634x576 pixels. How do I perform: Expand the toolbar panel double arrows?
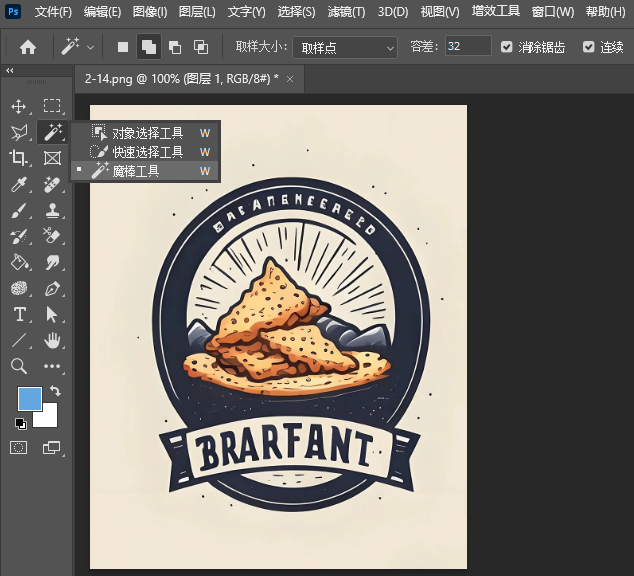coord(10,70)
